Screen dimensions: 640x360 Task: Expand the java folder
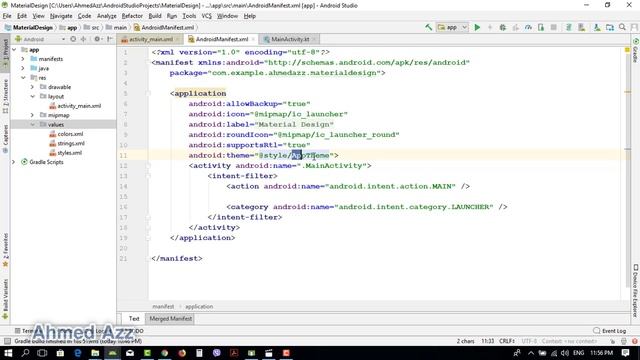(x=23, y=68)
